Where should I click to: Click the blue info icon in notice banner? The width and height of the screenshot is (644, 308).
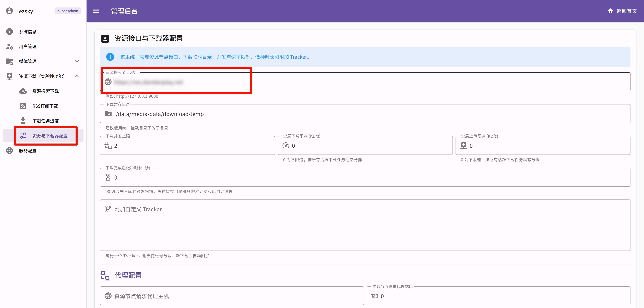[x=110, y=57]
